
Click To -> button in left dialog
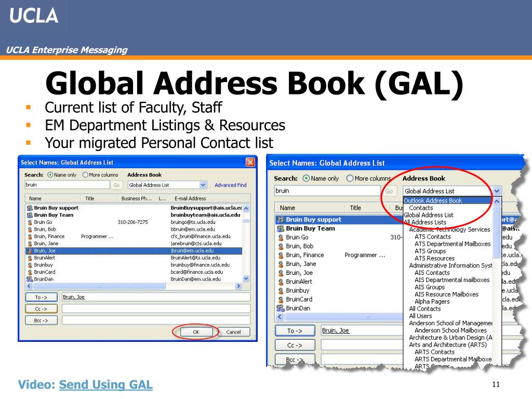pyautogui.click(x=41, y=297)
